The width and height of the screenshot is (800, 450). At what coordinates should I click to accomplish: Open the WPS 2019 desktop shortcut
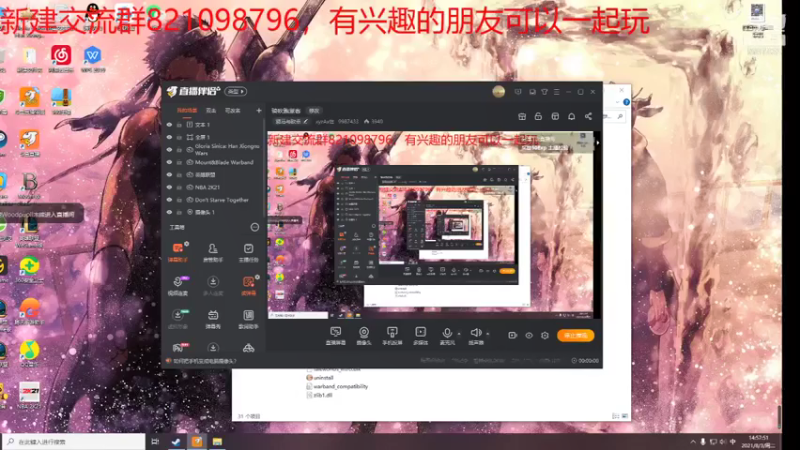tap(93, 59)
